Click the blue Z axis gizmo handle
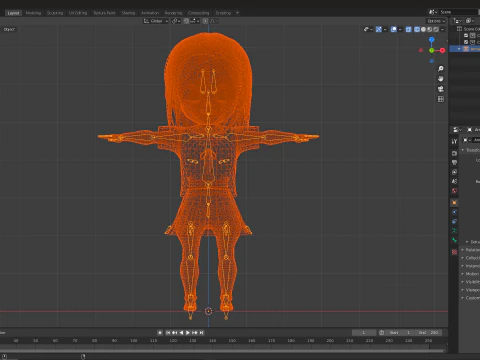 [432, 40]
